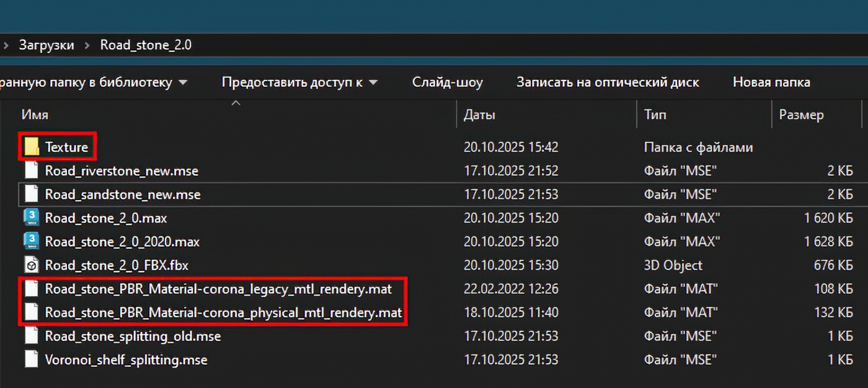Click the 1 628 КБ size cell

pos(828,241)
